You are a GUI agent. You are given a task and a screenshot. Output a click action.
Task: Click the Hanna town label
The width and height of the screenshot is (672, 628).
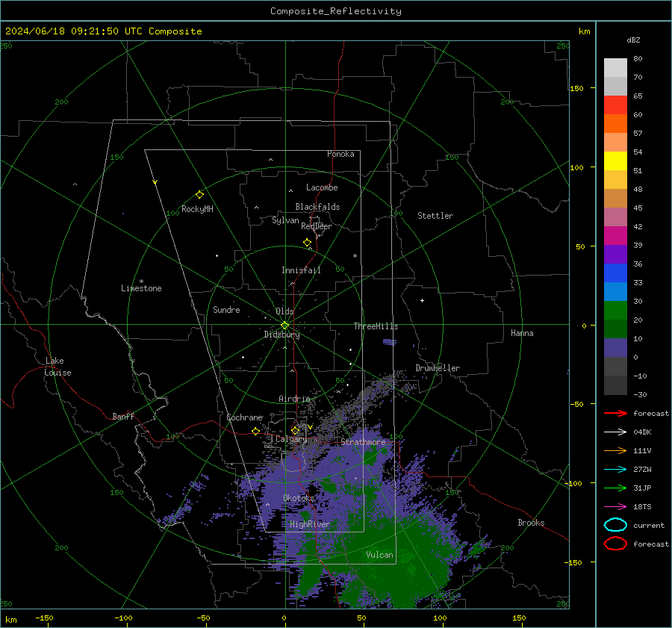click(x=522, y=333)
